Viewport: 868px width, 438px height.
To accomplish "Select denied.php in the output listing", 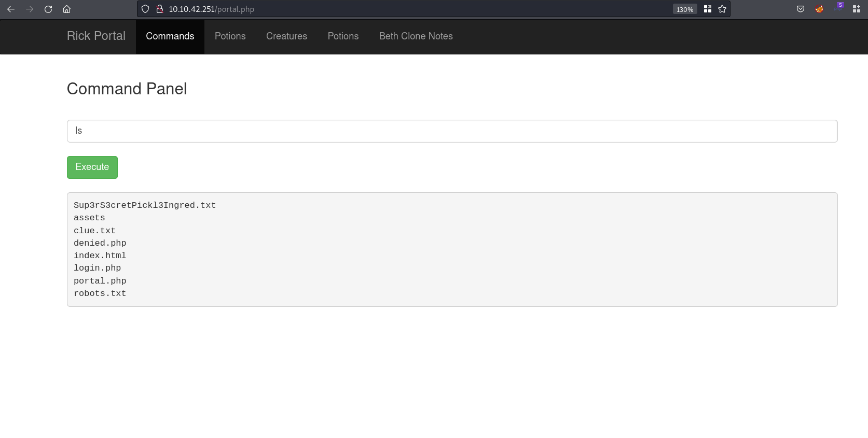I will click(100, 243).
